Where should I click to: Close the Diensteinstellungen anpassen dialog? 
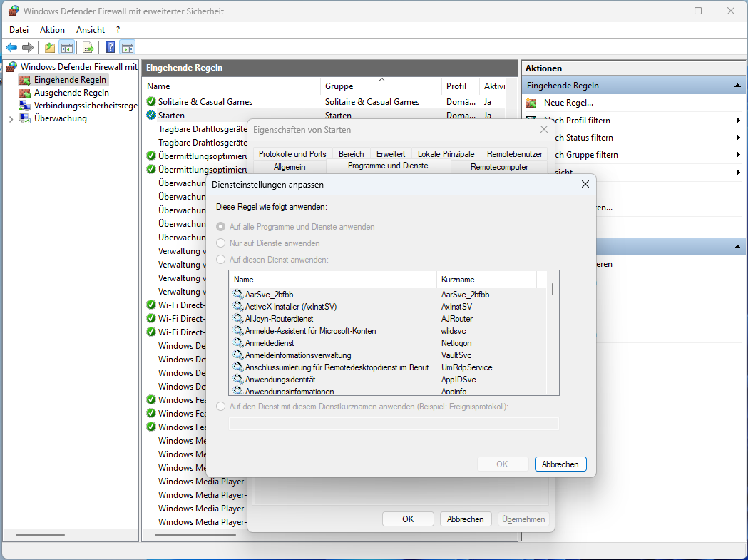tap(585, 184)
